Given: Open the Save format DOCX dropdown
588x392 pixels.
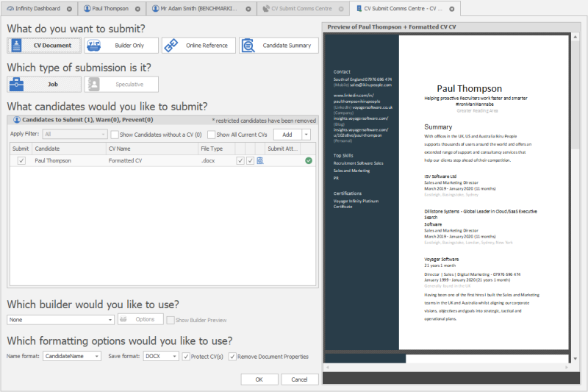Looking at the screenshot, I should [160, 356].
